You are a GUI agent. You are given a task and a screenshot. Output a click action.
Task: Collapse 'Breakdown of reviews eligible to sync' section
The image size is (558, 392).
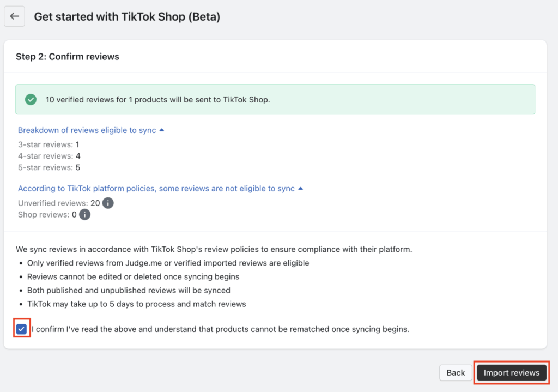click(87, 130)
